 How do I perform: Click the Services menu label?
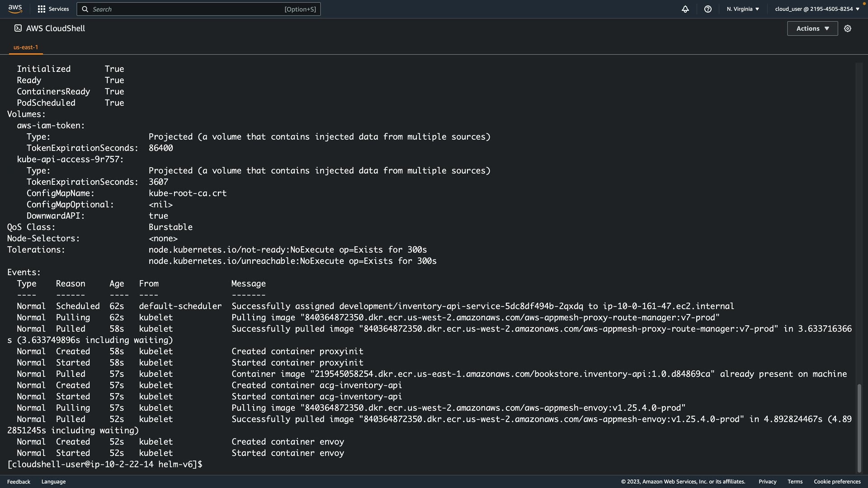(59, 9)
